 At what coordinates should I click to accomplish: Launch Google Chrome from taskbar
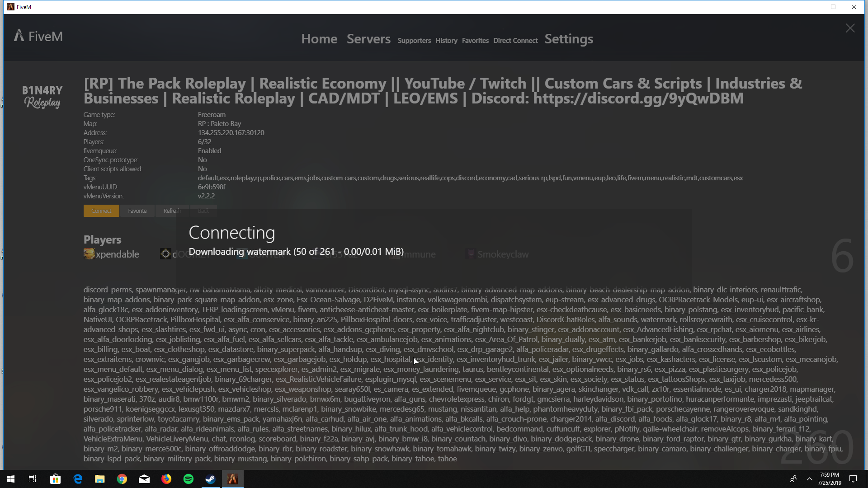pos(122,479)
